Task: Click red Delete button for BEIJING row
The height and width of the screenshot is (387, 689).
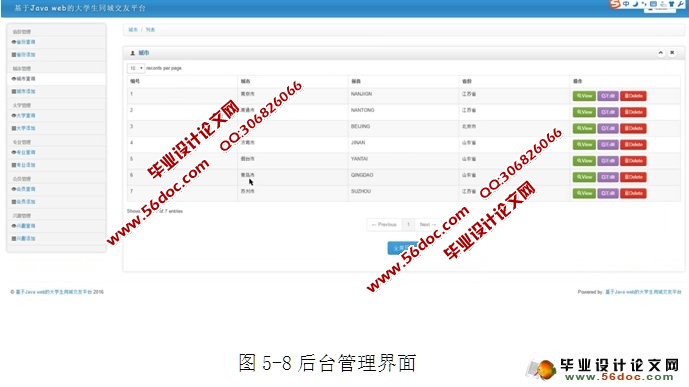Action: point(633,128)
